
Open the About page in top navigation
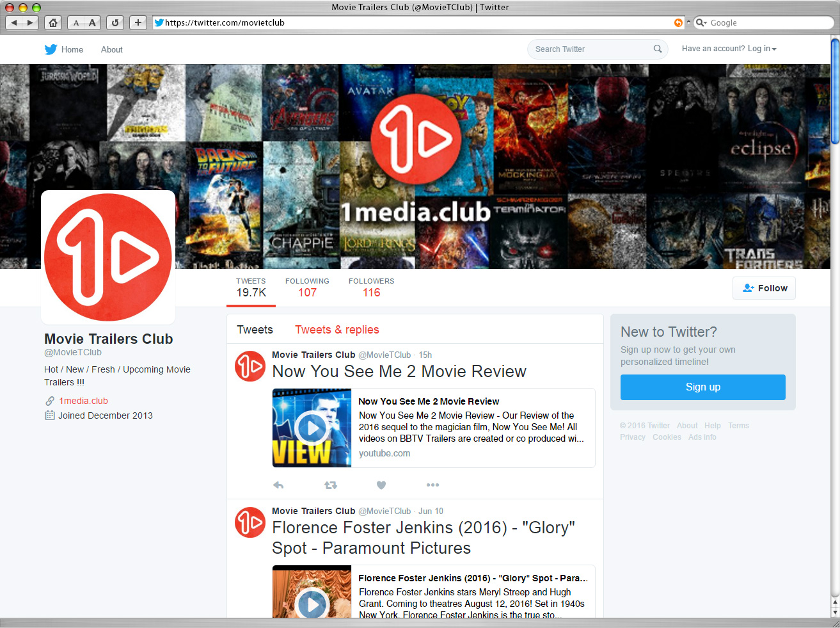[112, 49]
